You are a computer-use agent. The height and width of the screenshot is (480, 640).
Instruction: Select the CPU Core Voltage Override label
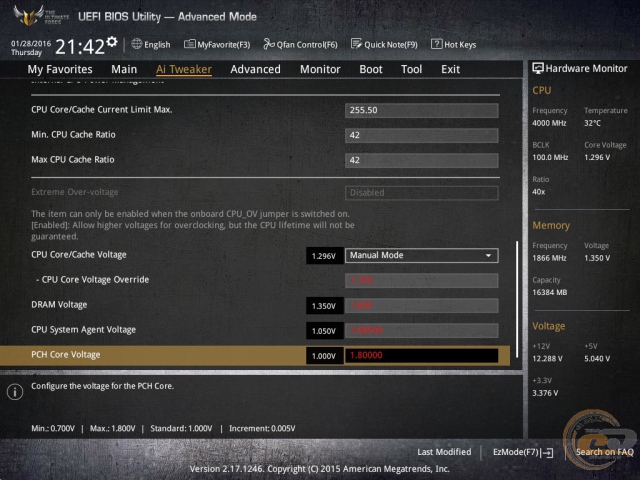pyautogui.click(x=95, y=280)
